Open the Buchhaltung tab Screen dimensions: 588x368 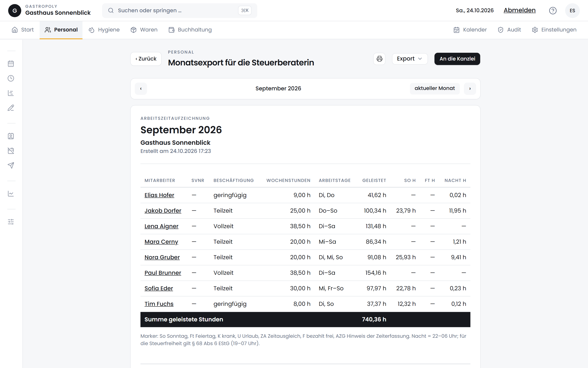[190, 30]
